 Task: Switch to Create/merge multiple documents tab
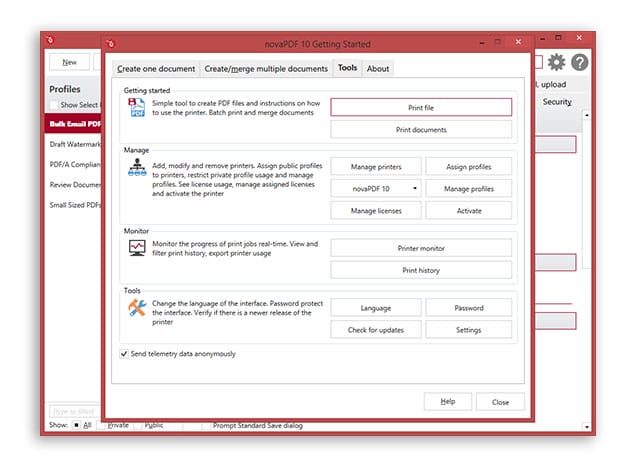click(266, 69)
